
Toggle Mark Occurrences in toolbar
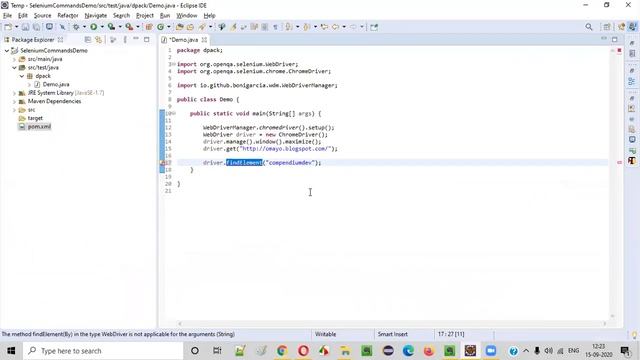click(233, 27)
